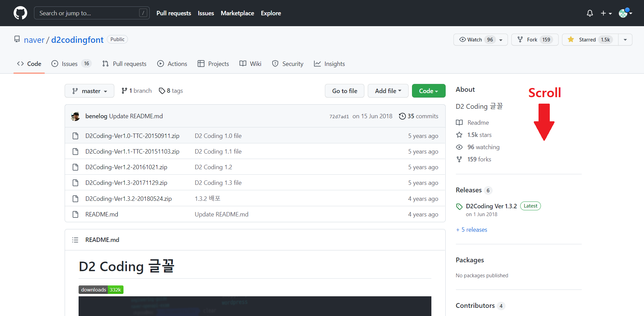Switch to the repository Pull requests tab

tap(125, 64)
